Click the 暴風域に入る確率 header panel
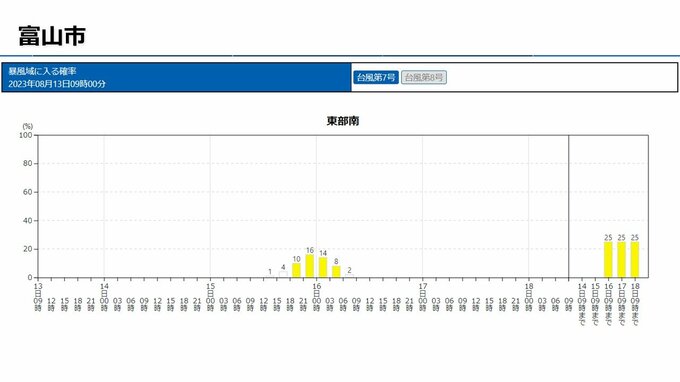The width and height of the screenshot is (680, 382). click(177, 77)
